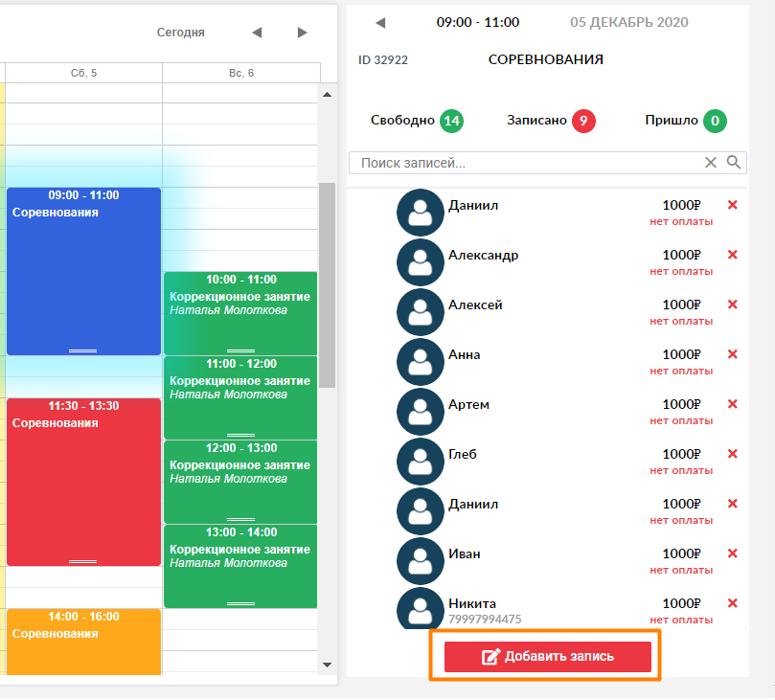Delete Анна's record using red cross
The image size is (775, 700).
pyautogui.click(x=733, y=354)
